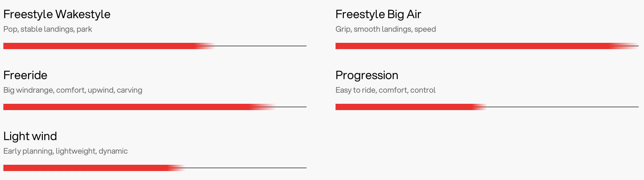Image resolution: width=644 pixels, height=180 pixels.
Task: Click the Progression heading
Action: click(x=367, y=75)
